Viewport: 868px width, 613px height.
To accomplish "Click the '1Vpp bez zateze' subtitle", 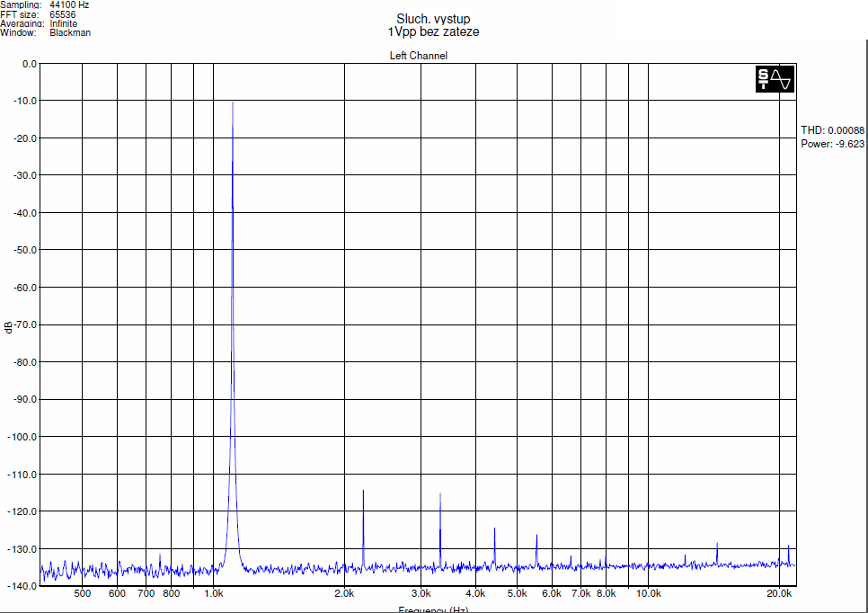I will click(433, 32).
